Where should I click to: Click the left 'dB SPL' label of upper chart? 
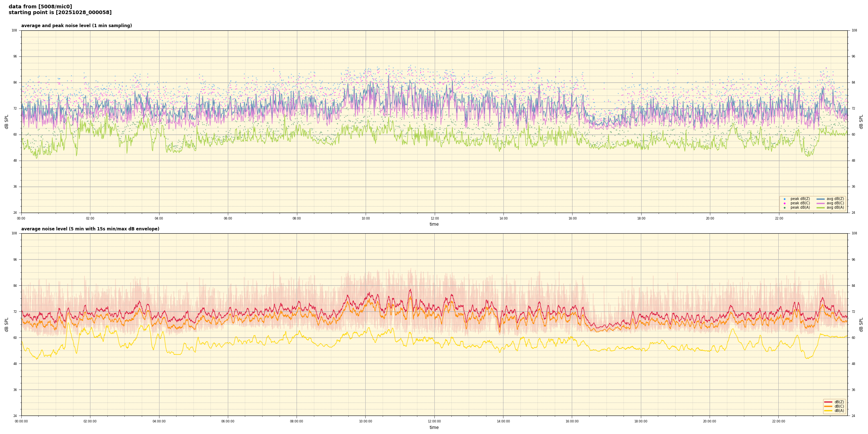7,122
